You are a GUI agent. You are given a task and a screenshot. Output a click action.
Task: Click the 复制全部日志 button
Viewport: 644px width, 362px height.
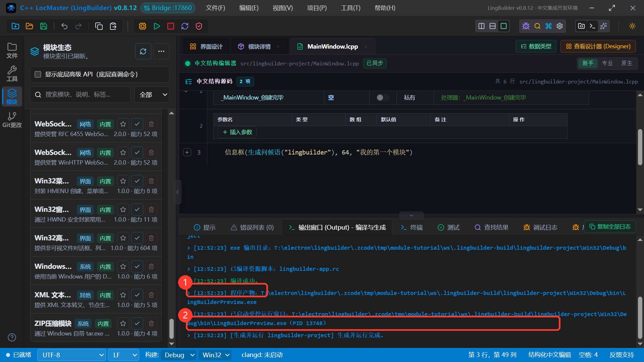coord(610,227)
